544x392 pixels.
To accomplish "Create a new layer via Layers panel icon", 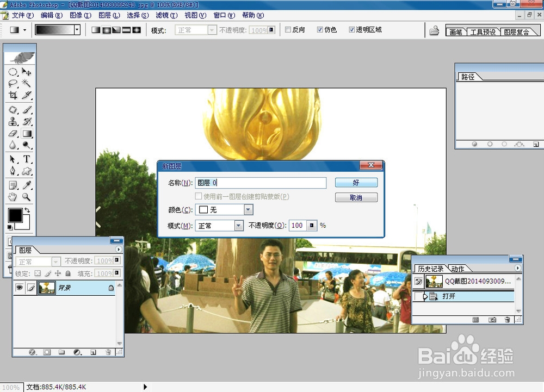I will click(92, 352).
